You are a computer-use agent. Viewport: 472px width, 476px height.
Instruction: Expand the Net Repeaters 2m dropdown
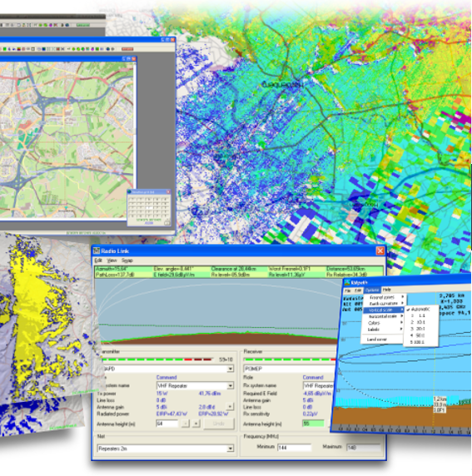[x=231, y=449]
